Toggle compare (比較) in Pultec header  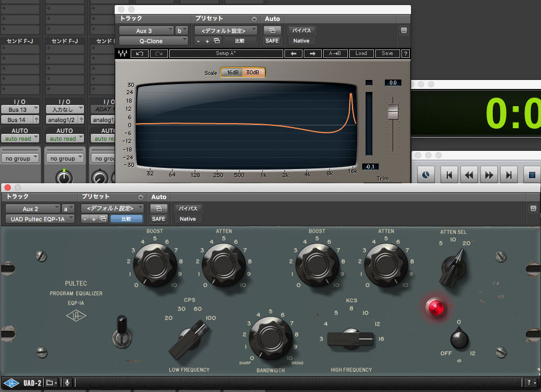126,218
